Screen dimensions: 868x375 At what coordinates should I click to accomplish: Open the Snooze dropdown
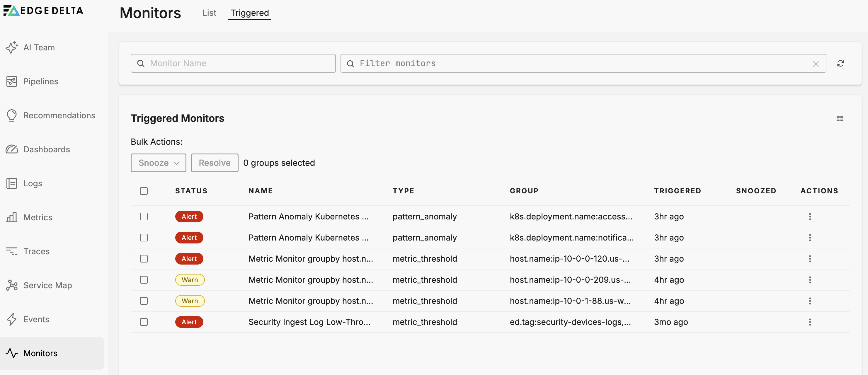[158, 163]
